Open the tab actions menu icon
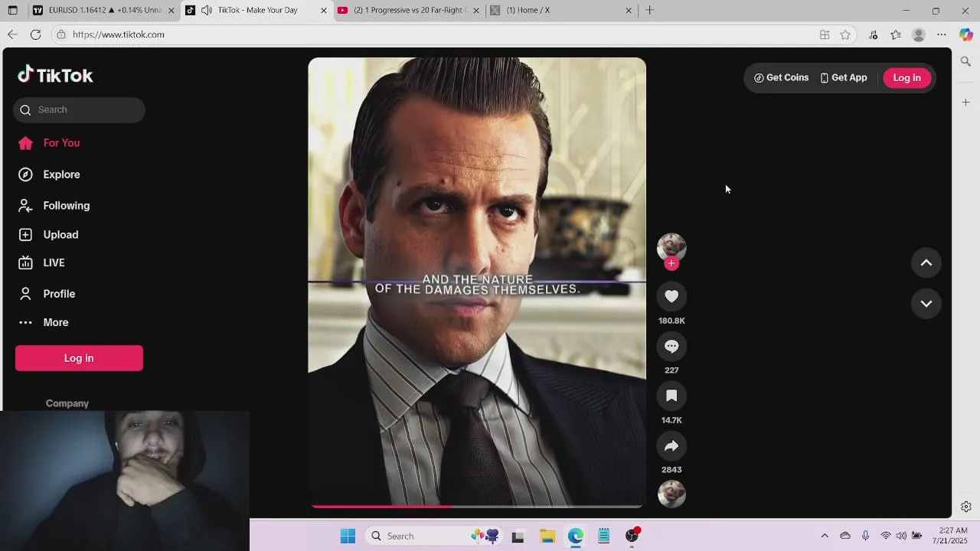 tap(12, 11)
